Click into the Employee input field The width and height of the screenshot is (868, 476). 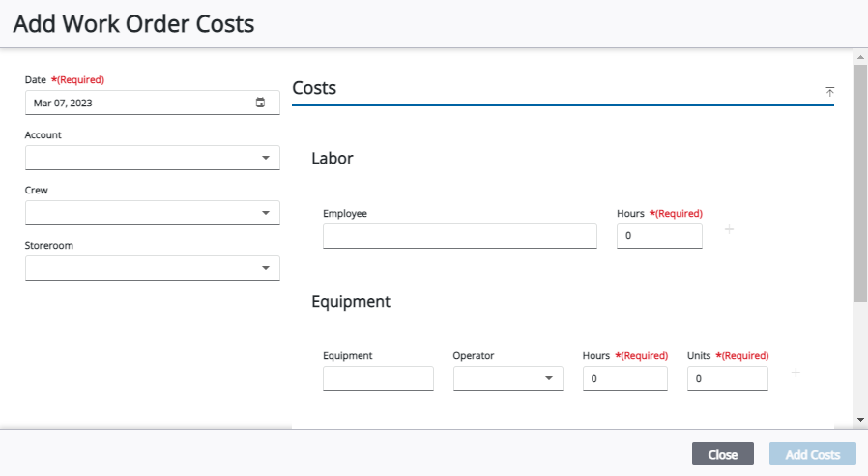coord(459,236)
